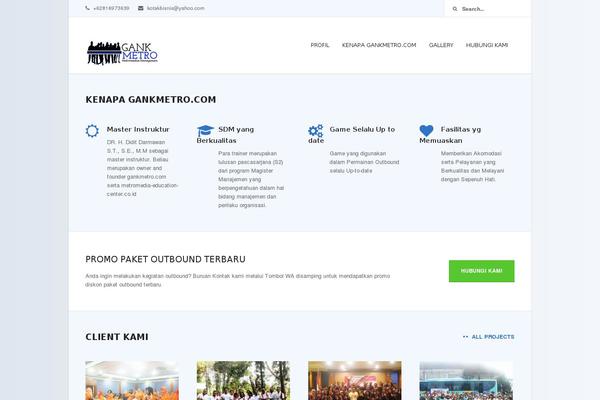Screen dimensions: 600x400
Task: Open KENAPA GANKMETRO.COM menu item
Action: pyautogui.click(x=379, y=45)
